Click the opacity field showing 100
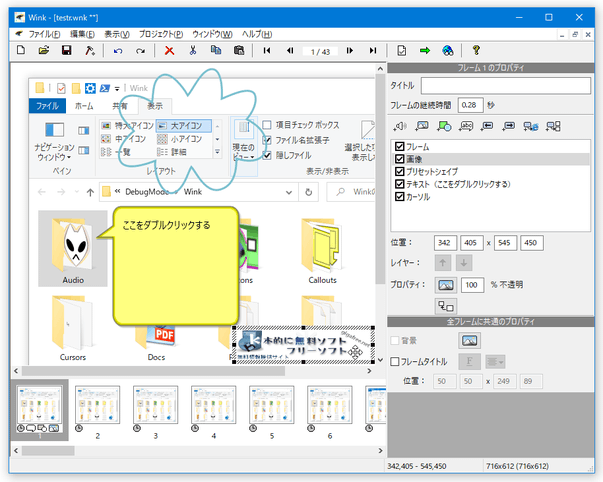 coord(472,285)
